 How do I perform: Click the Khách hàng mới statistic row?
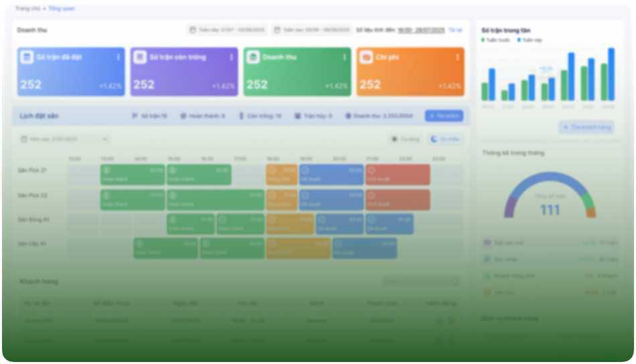pos(550,276)
